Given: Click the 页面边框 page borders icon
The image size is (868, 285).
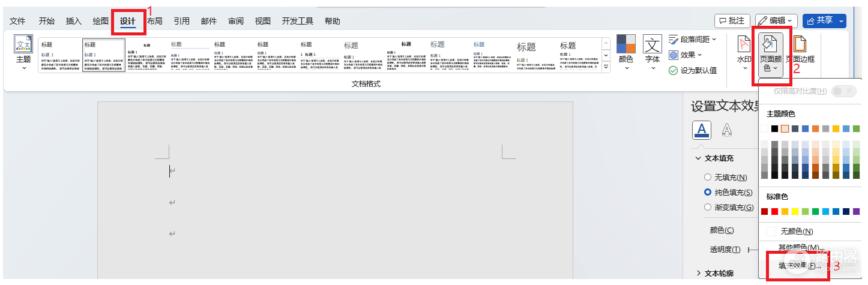Looking at the screenshot, I should (x=800, y=44).
